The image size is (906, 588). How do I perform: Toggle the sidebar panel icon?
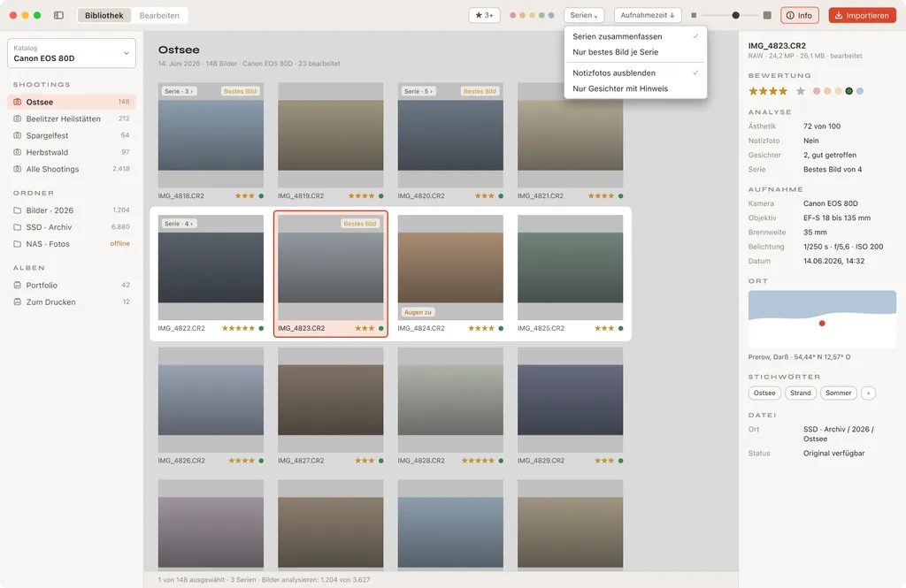[x=59, y=15]
